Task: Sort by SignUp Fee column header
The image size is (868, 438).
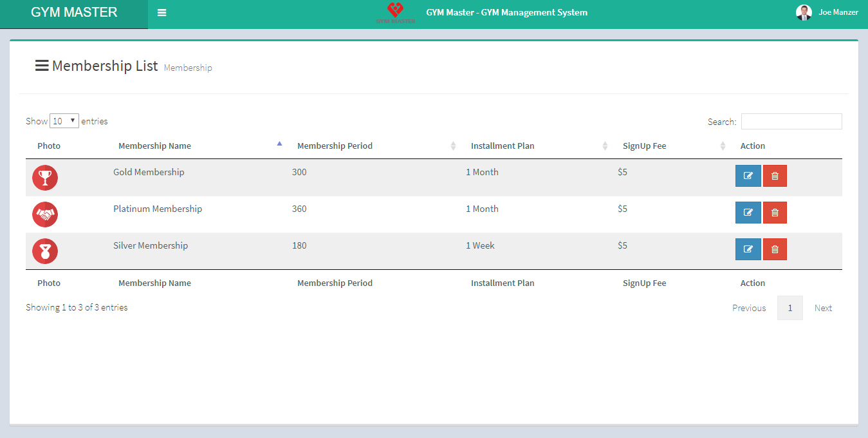Action: 644,146
